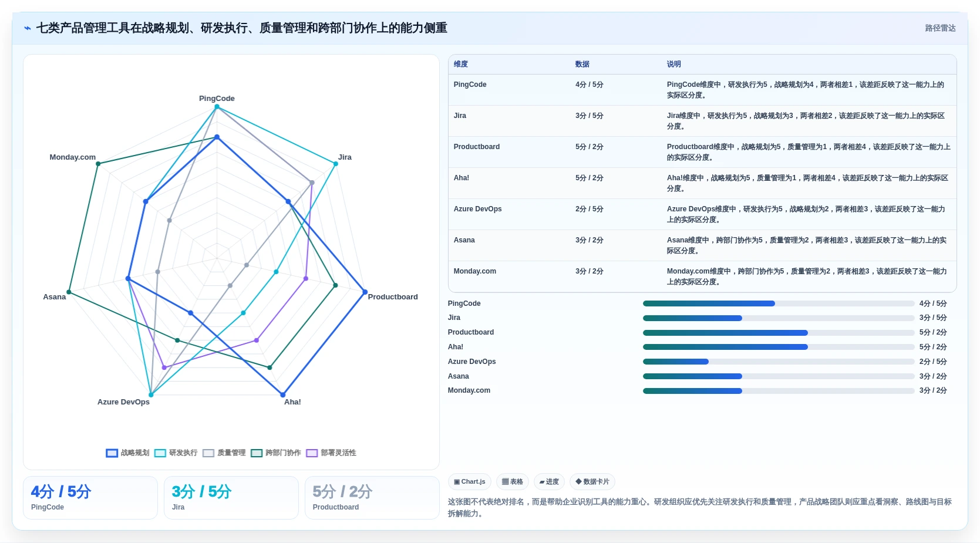Click the Azure DevOps table row name
This screenshot has height=543, width=980.
click(477, 209)
